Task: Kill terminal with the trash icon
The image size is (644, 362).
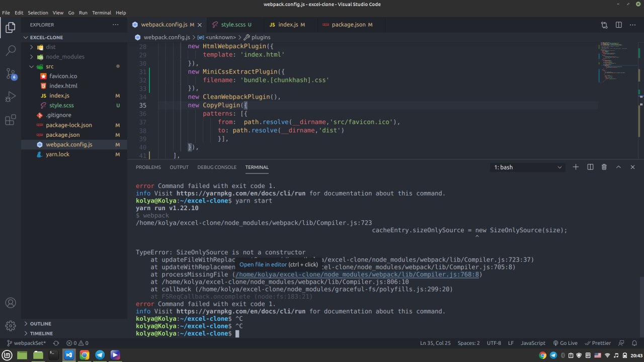Action: [x=604, y=167]
